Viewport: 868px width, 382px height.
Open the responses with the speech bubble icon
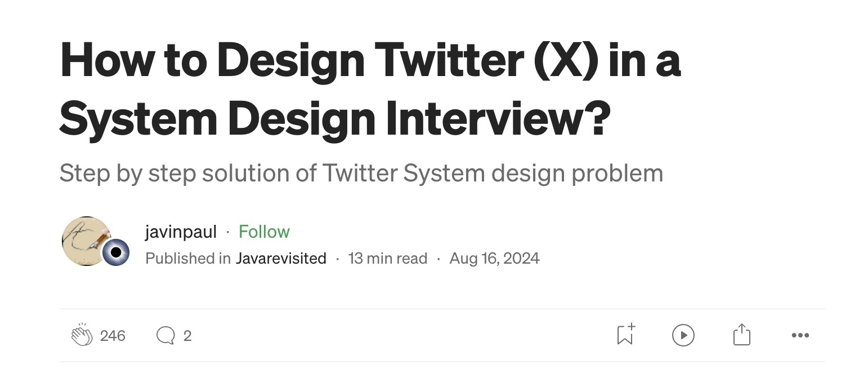click(165, 336)
